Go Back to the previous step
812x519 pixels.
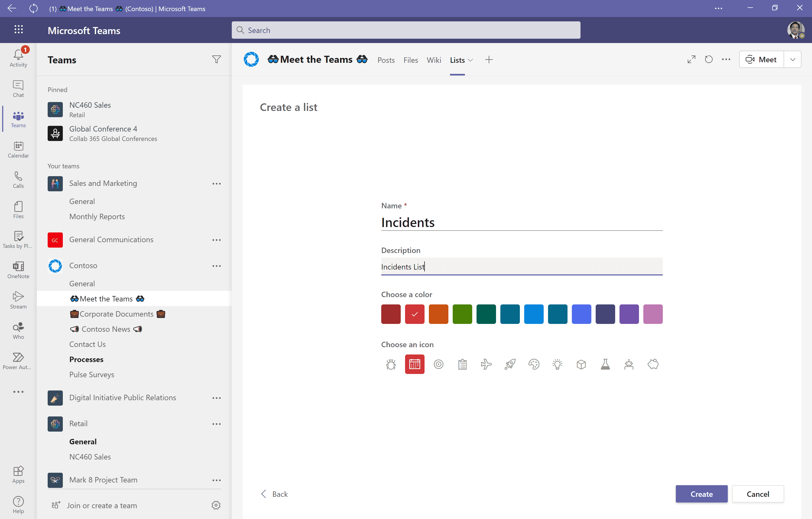coord(275,494)
